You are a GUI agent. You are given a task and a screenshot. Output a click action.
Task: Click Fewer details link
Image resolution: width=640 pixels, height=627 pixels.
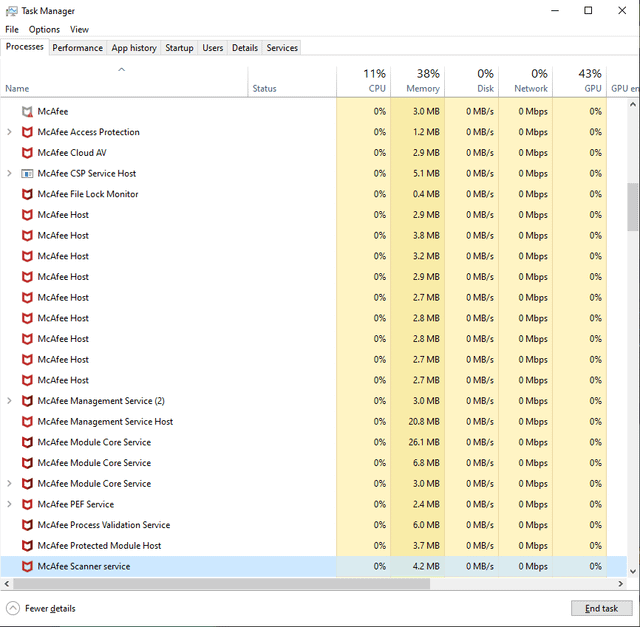click(50, 608)
